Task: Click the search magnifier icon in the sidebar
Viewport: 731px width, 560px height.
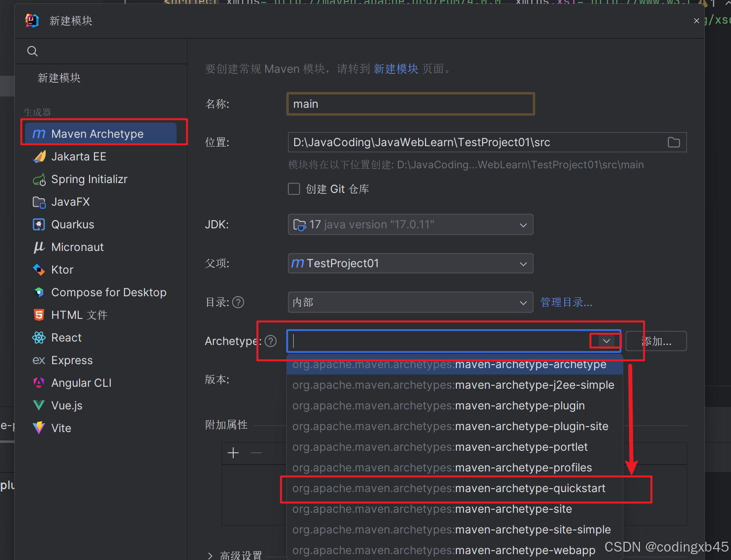Action: pyautogui.click(x=32, y=51)
